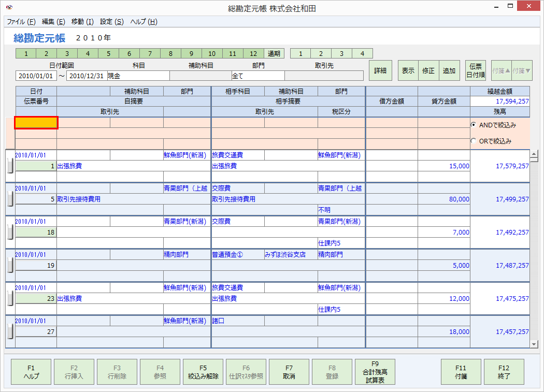Switch to the 通期 period tab
Image resolution: width=544 pixels, height=392 pixels.
tap(275, 53)
